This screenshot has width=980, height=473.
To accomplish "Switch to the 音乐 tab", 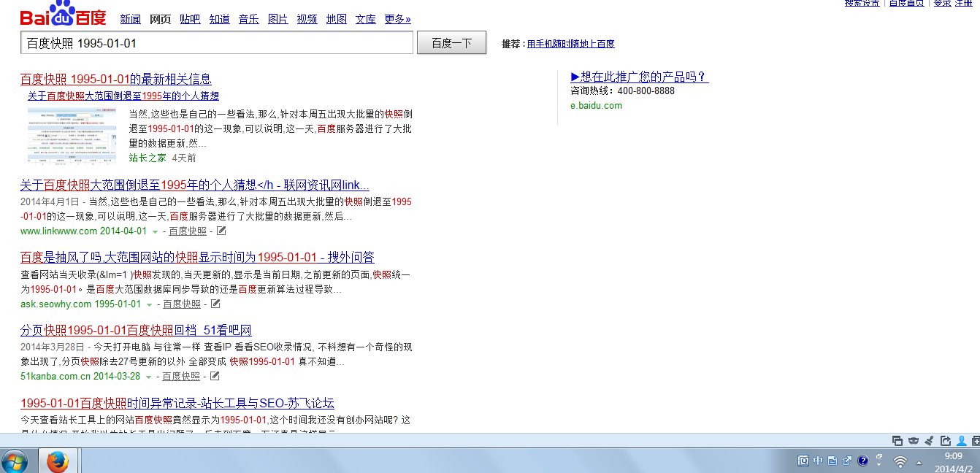I will (x=248, y=19).
